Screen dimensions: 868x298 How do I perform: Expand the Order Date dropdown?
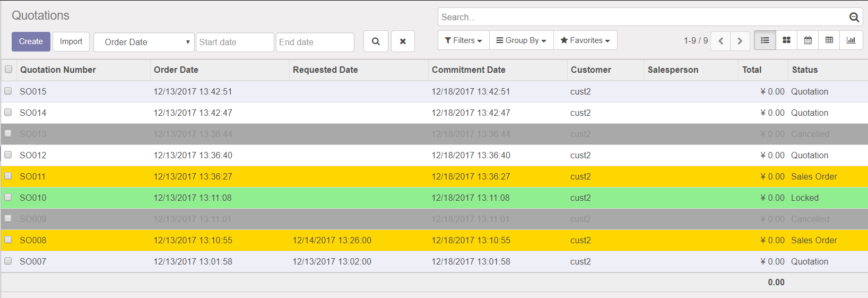144,42
